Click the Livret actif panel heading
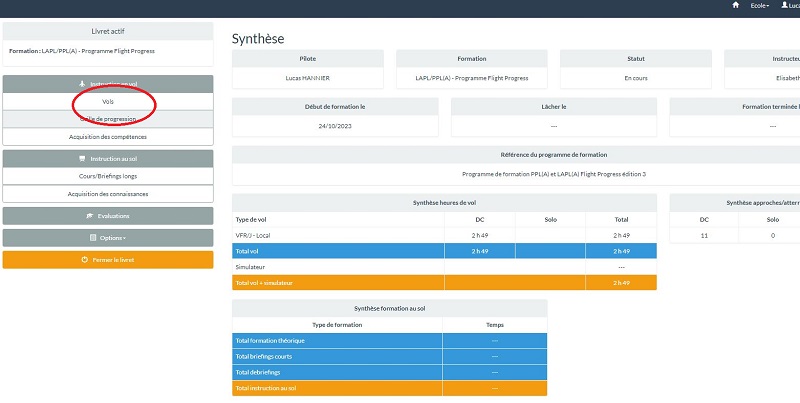 pyautogui.click(x=108, y=31)
